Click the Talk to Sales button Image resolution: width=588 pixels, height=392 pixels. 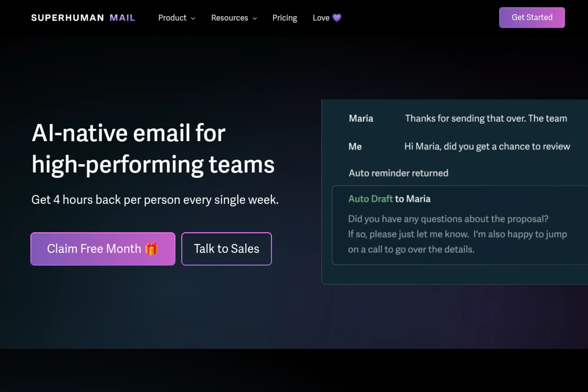pyautogui.click(x=226, y=249)
